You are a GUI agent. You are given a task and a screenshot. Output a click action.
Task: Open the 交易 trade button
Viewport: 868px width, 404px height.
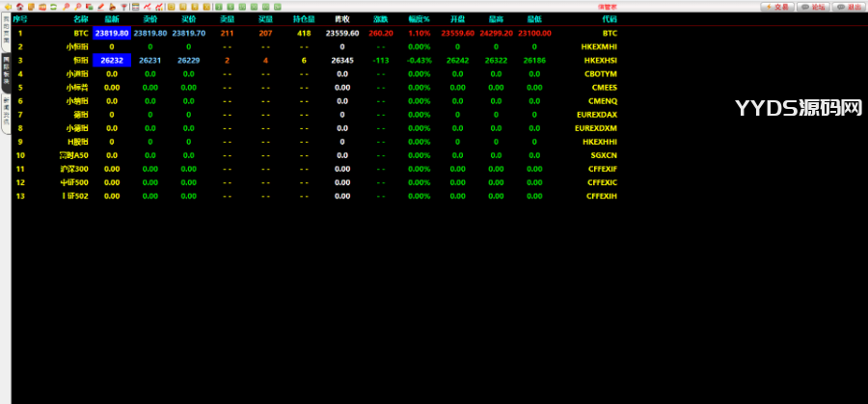pos(777,7)
